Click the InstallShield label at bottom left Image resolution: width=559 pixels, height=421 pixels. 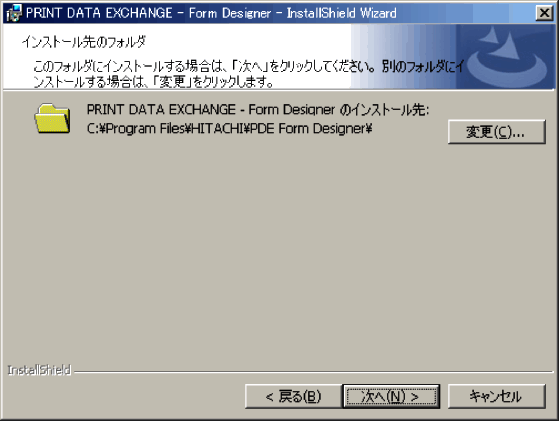(40, 370)
